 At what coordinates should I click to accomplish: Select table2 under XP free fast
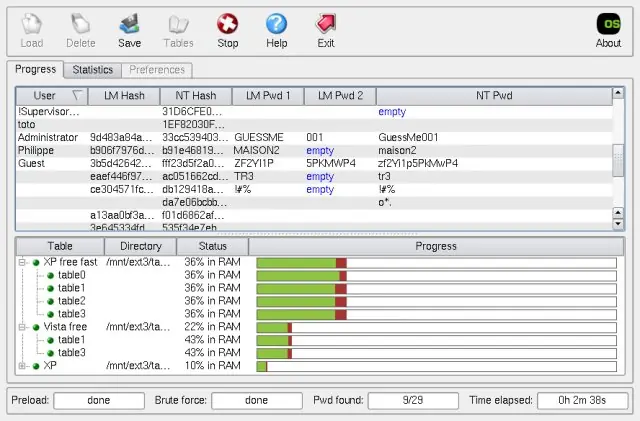(x=71, y=301)
